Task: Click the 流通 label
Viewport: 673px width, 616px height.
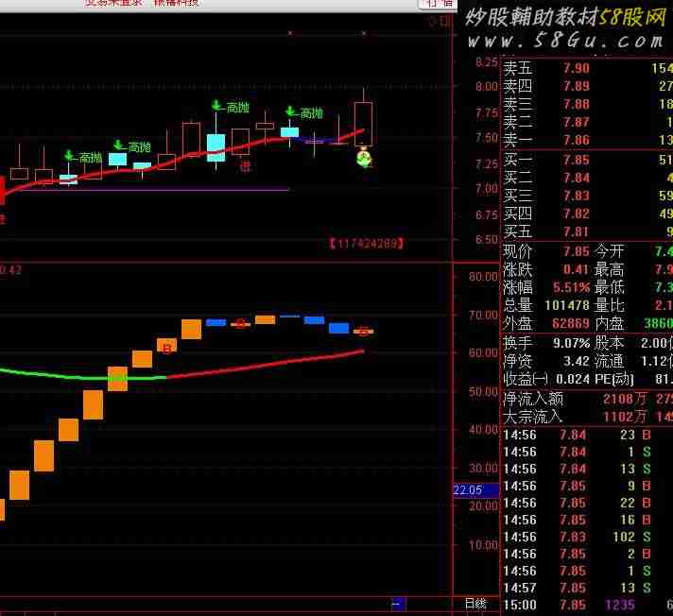Action: point(609,361)
